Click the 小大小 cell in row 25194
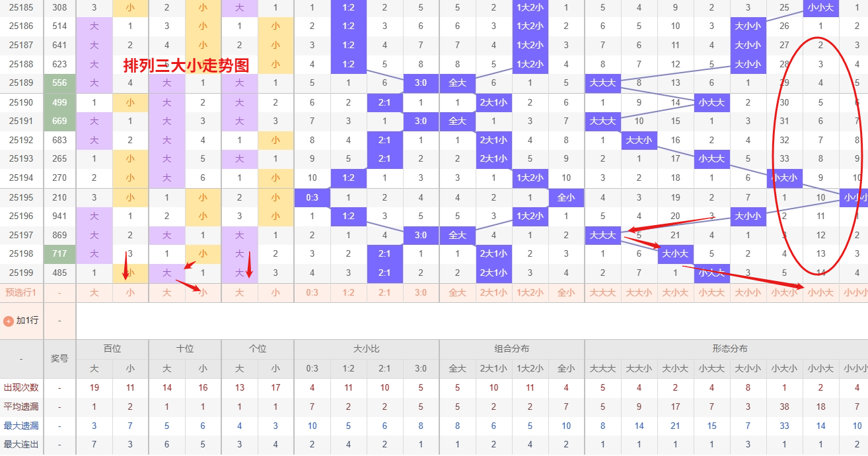The width and height of the screenshot is (868, 456). point(784,178)
